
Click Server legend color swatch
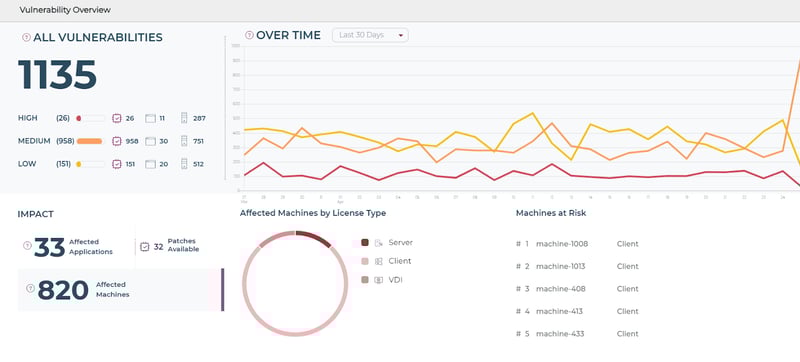[x=365, y=242]
